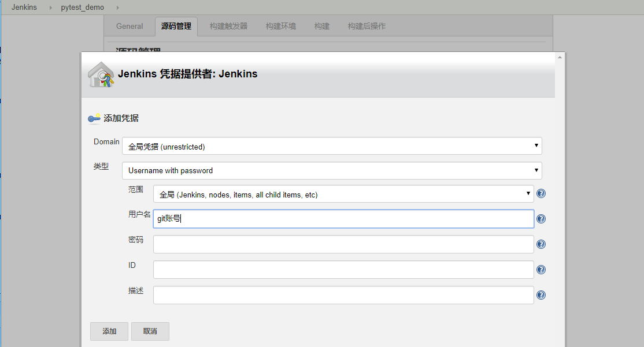Open help for the 密码 field

pos(541,244)
